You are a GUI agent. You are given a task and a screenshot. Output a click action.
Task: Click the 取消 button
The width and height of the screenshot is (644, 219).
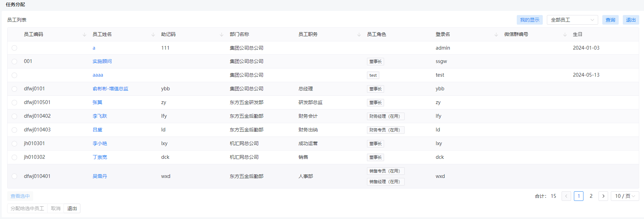tap(56, 208)
